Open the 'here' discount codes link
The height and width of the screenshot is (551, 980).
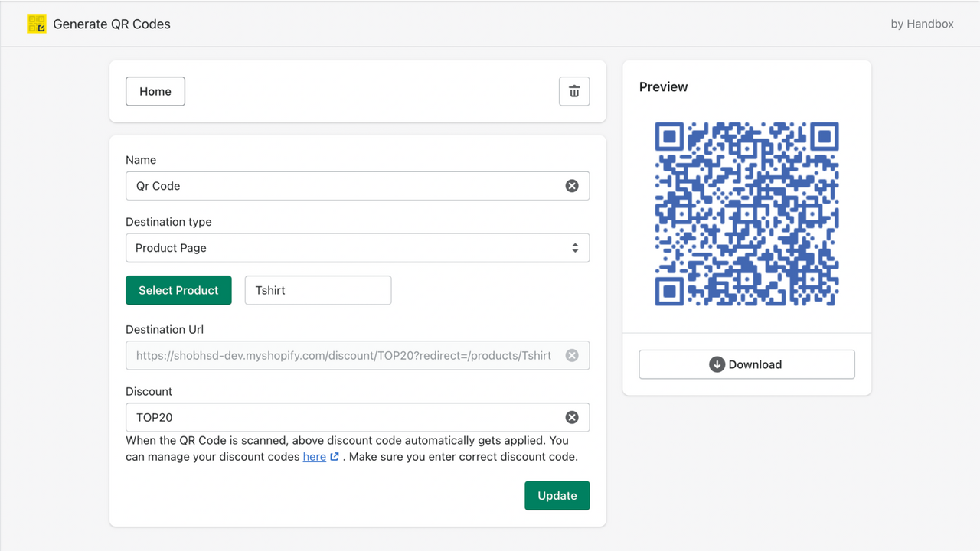[x=315, y=457]
